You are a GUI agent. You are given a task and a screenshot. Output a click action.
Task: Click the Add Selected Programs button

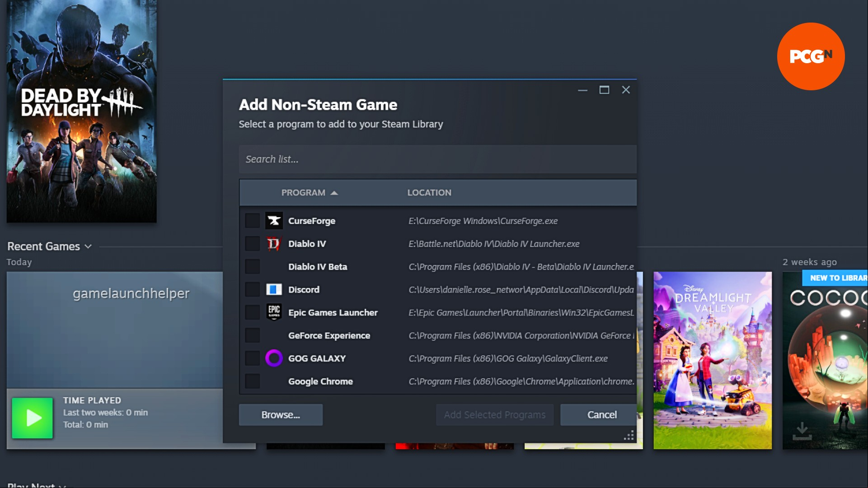[495, 415]
